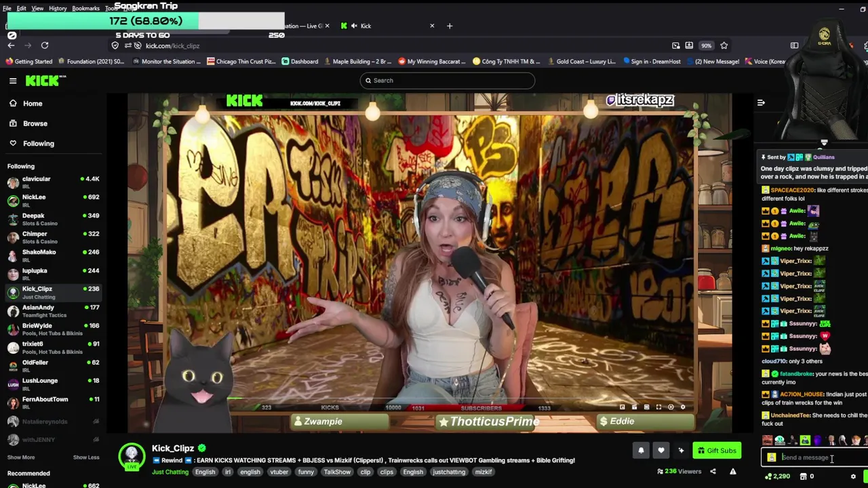Open Browse in the sidebar
This screenshot has height=488, width=868.
(35, 123)
